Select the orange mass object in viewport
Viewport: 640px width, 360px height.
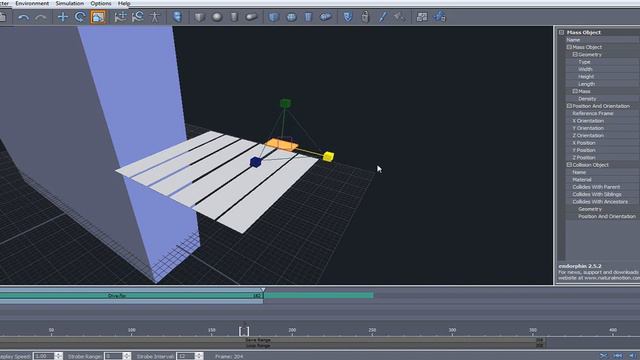pos(281,145)
